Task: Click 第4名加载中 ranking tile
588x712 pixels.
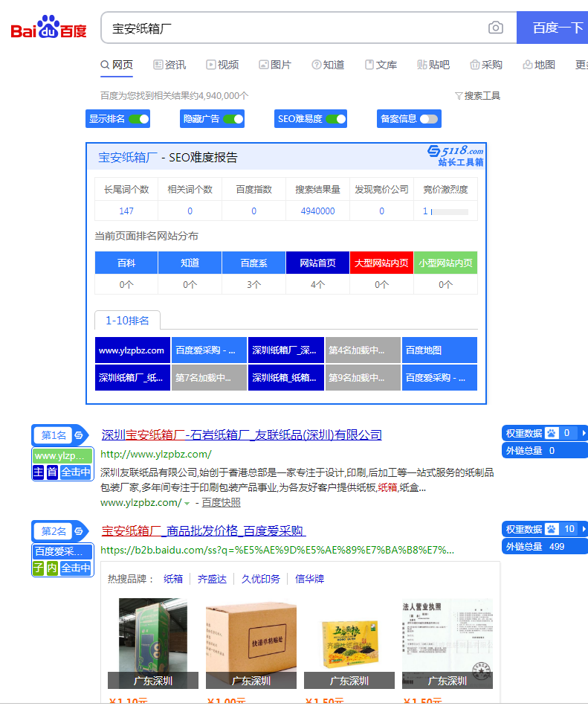Action: 363,350
